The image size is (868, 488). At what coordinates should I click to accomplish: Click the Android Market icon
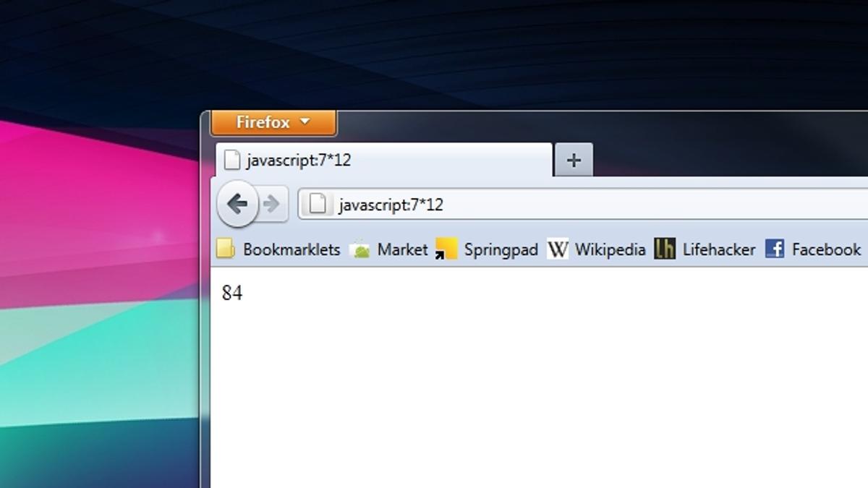point(359,249)
